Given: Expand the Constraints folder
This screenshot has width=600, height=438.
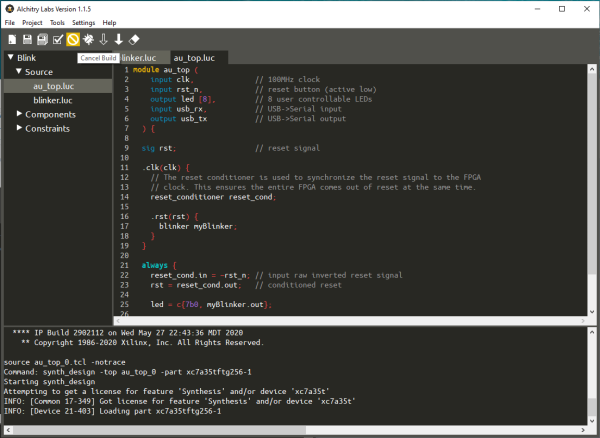Looking at the screenshot, I should pos(19,128).
